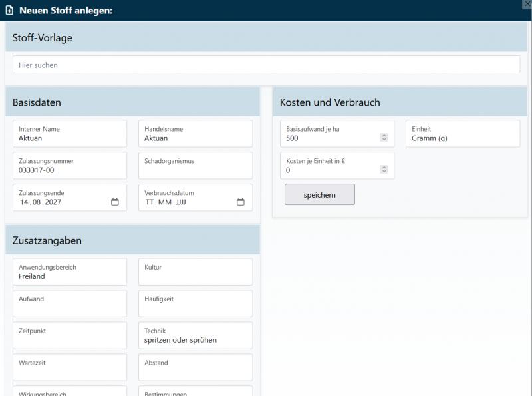Click the new document icon in header
This screenshot has height=396, width=532.
click(9, 11)
